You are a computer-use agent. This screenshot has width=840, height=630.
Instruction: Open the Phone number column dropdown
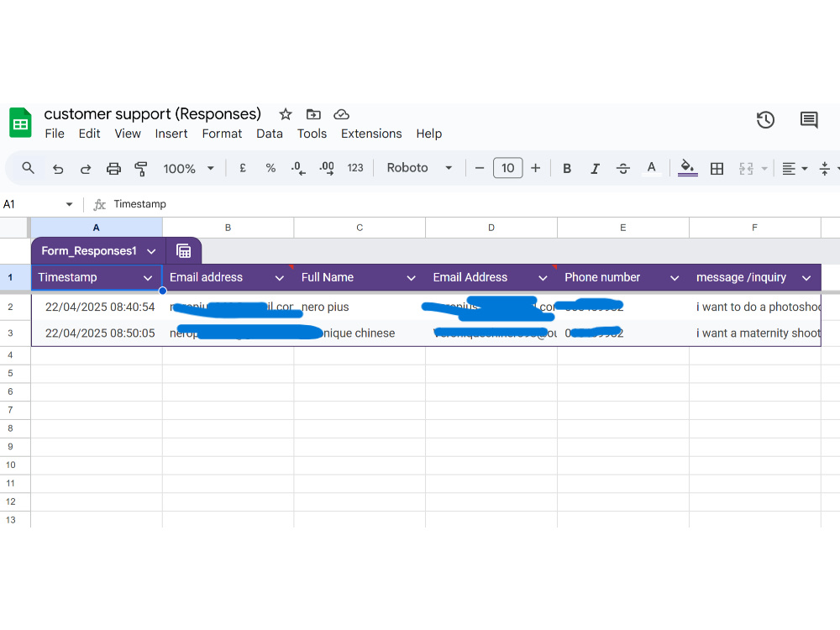675,278
